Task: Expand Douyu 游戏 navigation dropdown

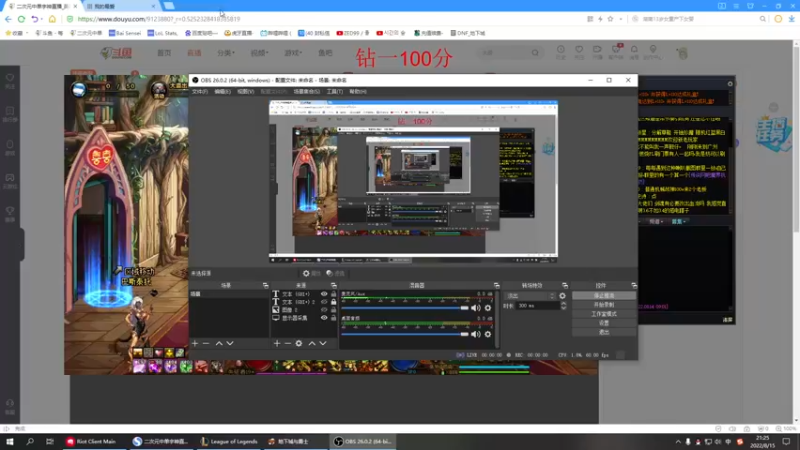Action: coord(293,53)
